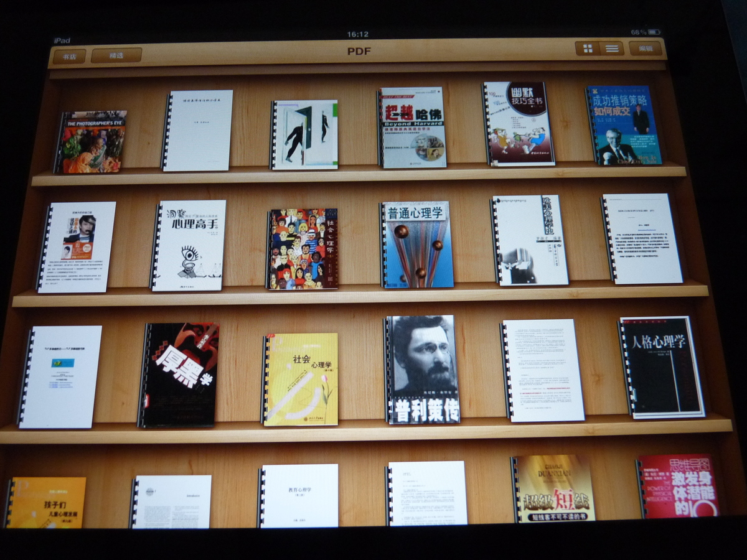Tap the PDF title in header
This screenshot has width=747, height=560.
click(359, 51)
